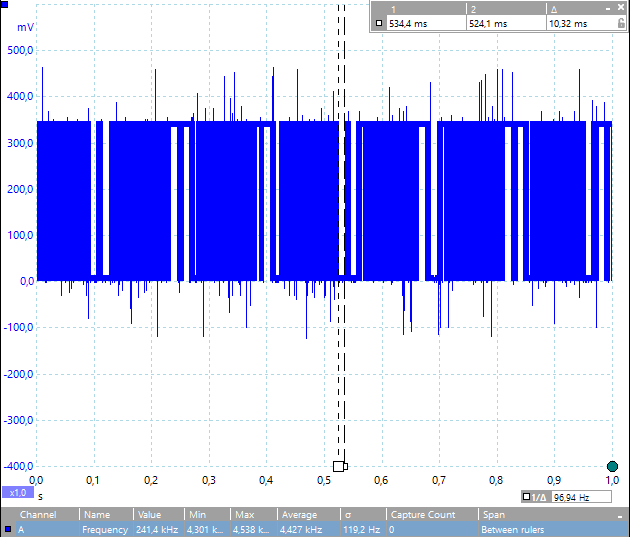Image resolution: width=630 pixels, height=537 pixels.
Task: Select channel A blue indicator in the measurements row
Action: click(x=8, y=529)
